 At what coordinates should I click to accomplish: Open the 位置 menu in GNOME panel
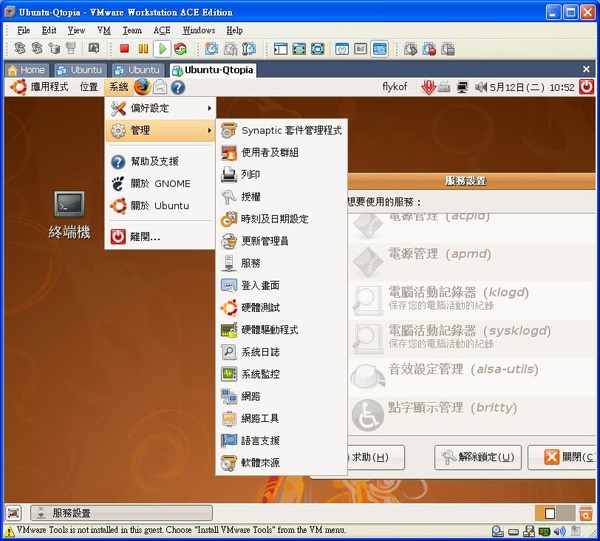pos(89,87)
